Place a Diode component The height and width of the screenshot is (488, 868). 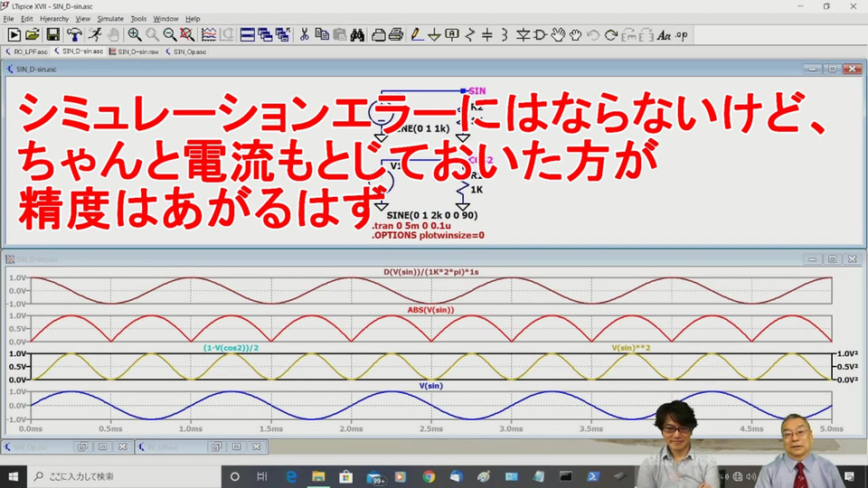pyautogui.click(x=523, y=35)
